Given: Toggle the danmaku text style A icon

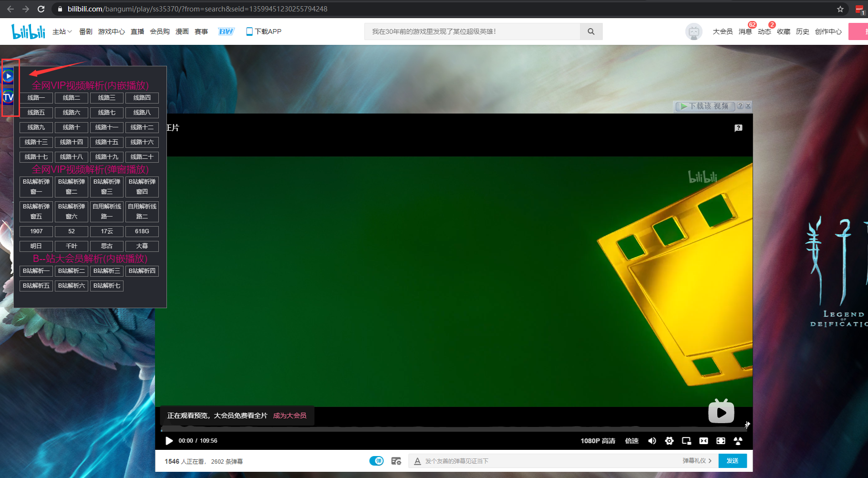Looking at the screenshot, I should pos(416,461).
